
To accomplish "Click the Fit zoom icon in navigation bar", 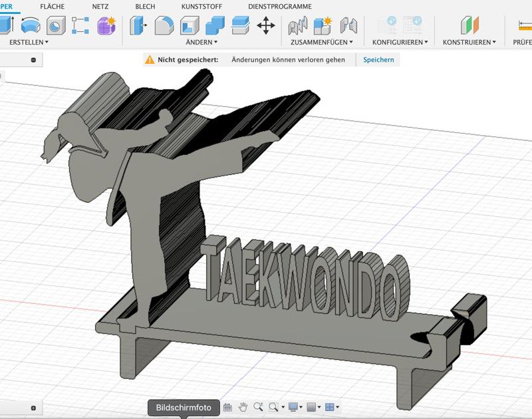I will tap(273, 408).
